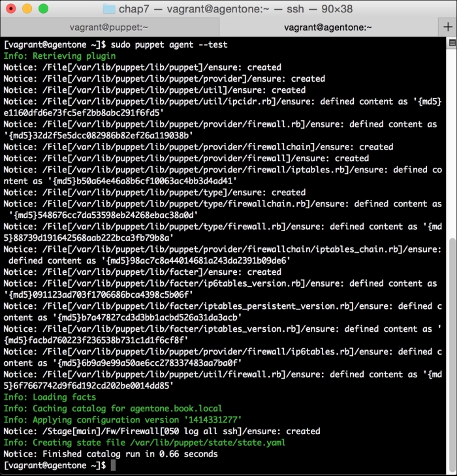The image size is (457, 476).
Task: Maximize the window using the green button
Action: click(x=43, y=8)
